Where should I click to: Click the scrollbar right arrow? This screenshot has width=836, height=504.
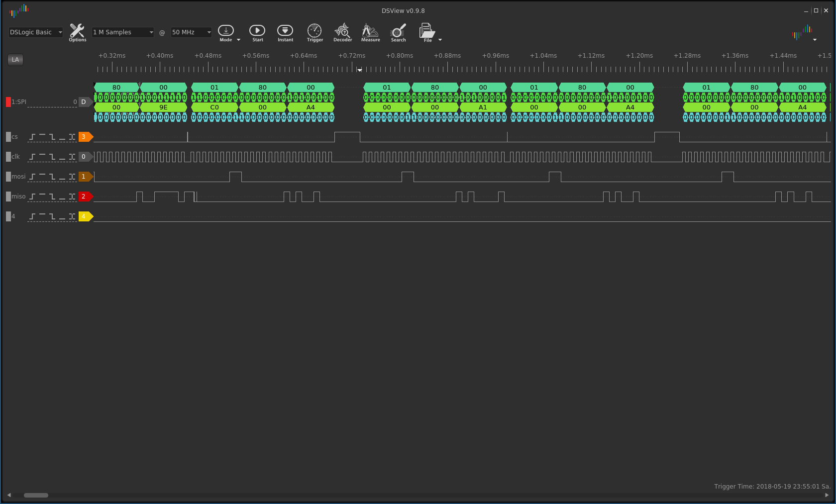[x=827, y=495]
